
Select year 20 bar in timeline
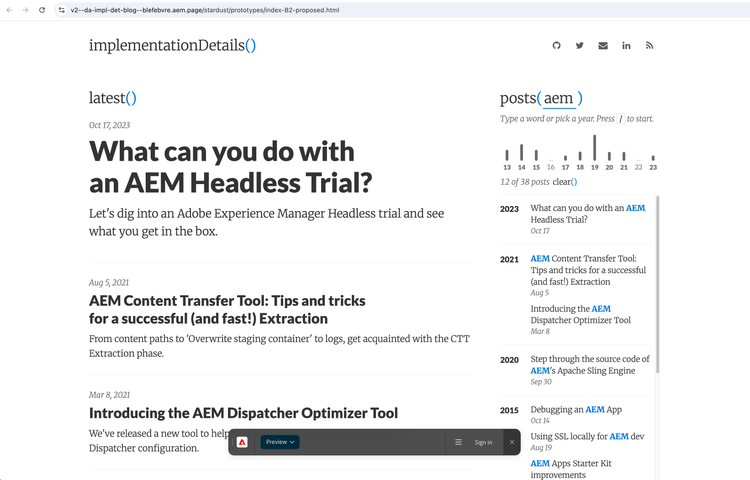click(x=609, y=156)
